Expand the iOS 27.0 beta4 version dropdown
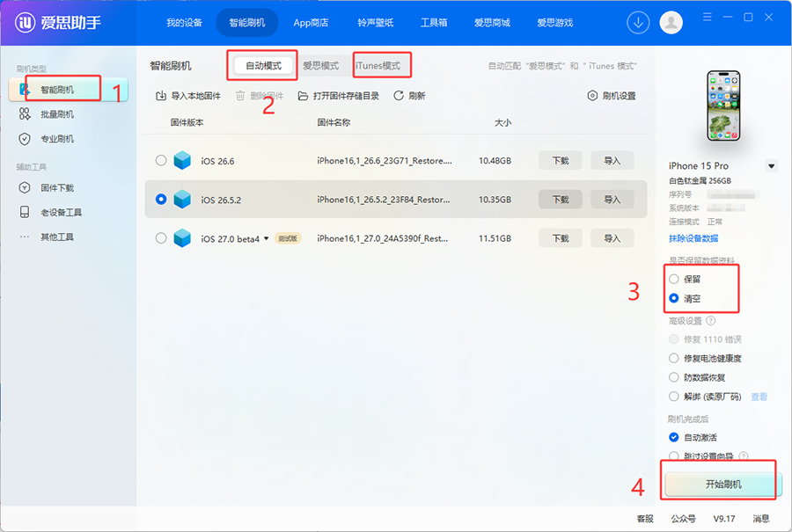 pyautogui.click(x=266, y=238)
